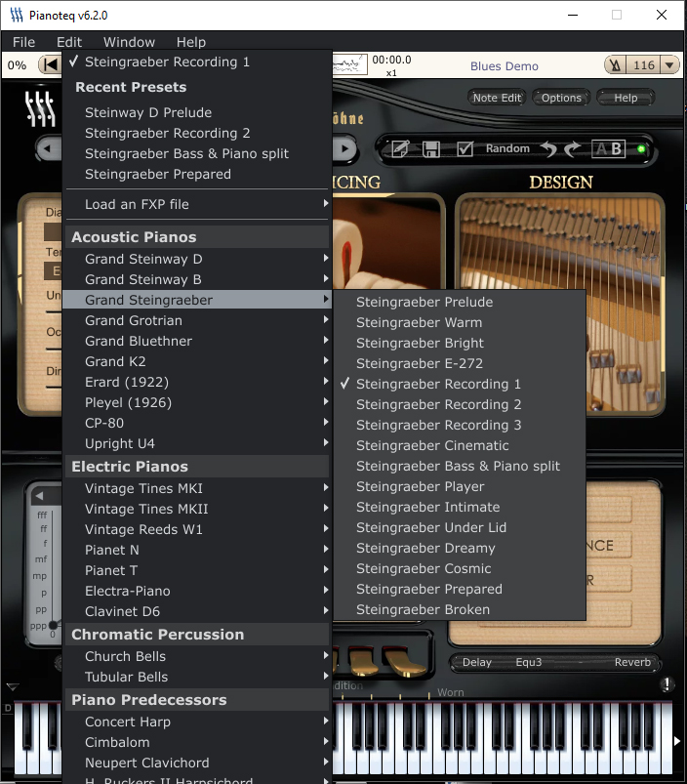
Task: Click the middle pedal icon
Action: [363, 660]
